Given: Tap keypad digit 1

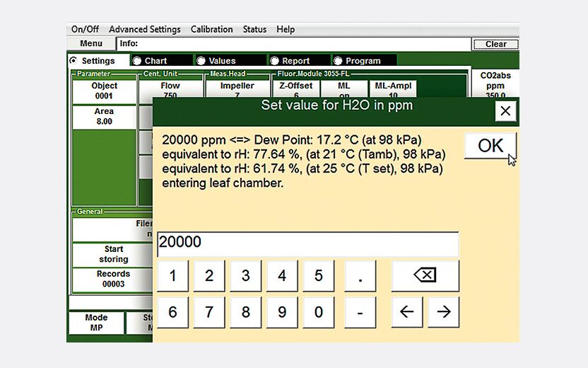Looking at the screenshot, I should pyautogui.click(x=172, y=275).
